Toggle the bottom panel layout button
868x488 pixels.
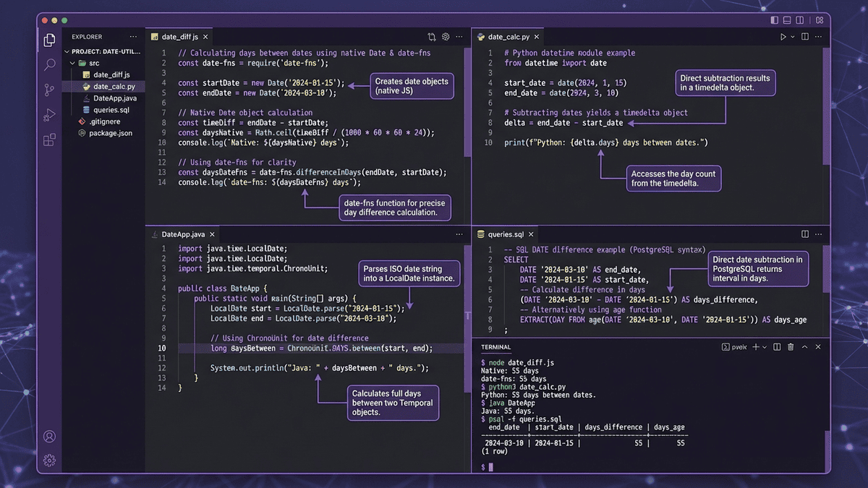[788, 20]
